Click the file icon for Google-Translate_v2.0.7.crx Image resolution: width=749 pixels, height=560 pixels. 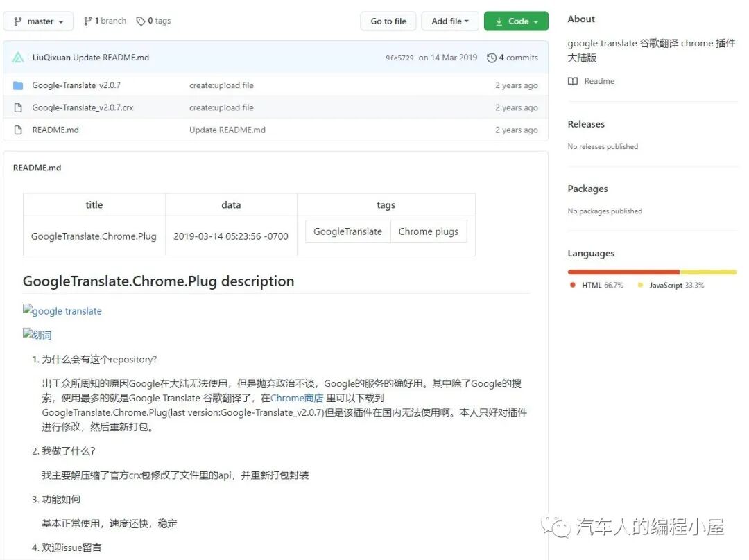point(18,108)
